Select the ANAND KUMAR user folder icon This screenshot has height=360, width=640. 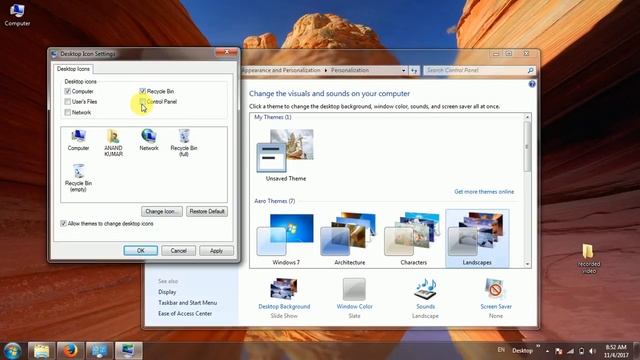(x=113, y=143)
